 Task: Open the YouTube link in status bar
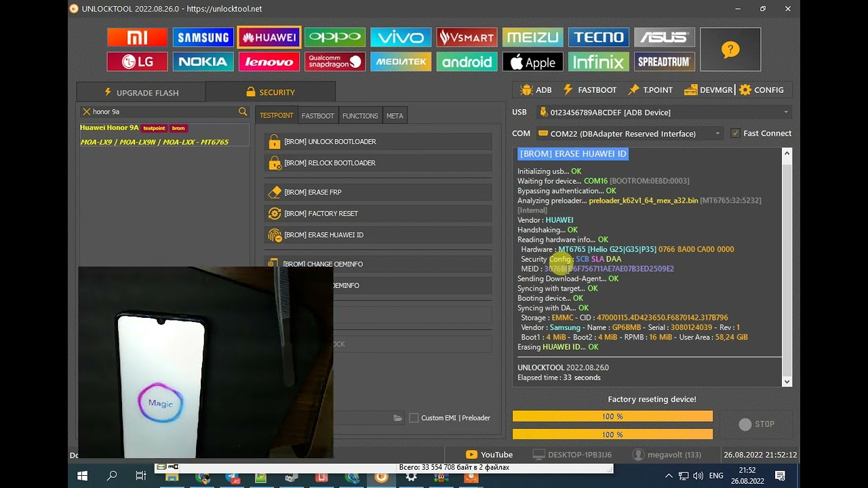[x=489, y=455]
